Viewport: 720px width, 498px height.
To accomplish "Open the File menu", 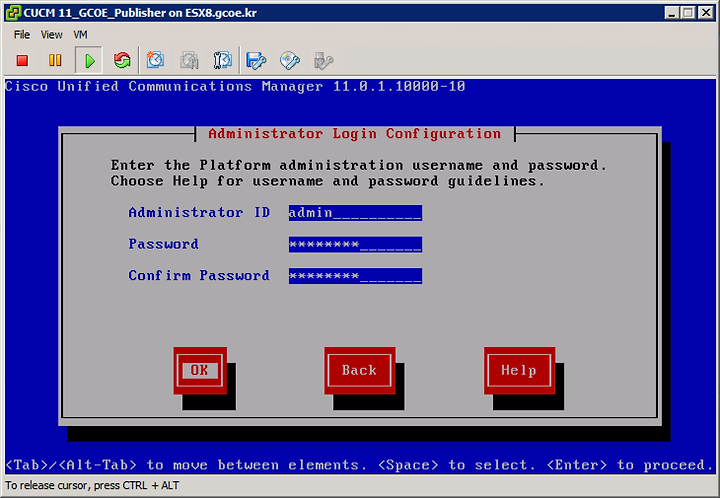I will 22,35.
